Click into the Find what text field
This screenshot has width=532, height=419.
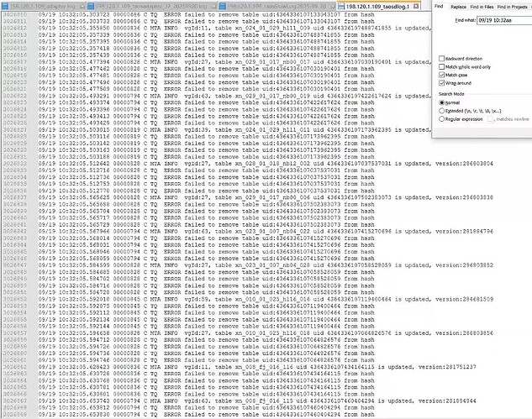click(496, 18)
